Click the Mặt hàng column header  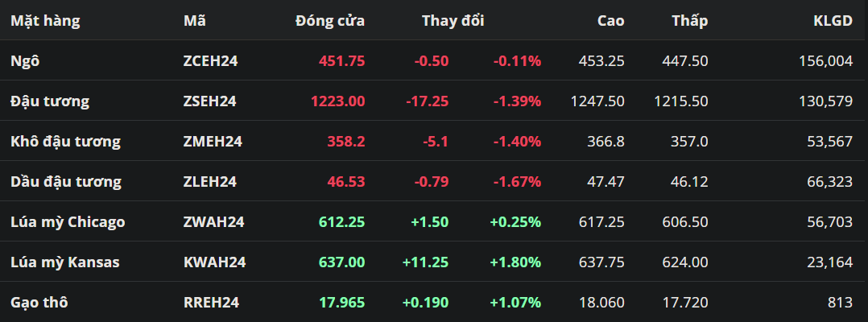click(x=45, y=21)
